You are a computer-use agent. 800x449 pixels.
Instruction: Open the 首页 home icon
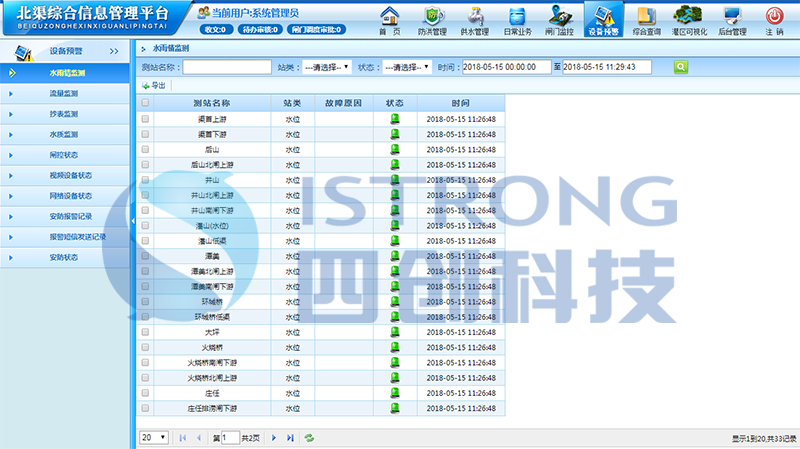click(390, 19)
